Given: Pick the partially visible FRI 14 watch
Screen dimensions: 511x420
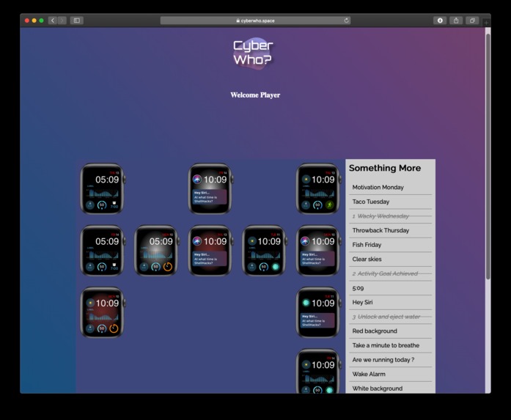Looking at the screenshot, I should click(318, 371).
